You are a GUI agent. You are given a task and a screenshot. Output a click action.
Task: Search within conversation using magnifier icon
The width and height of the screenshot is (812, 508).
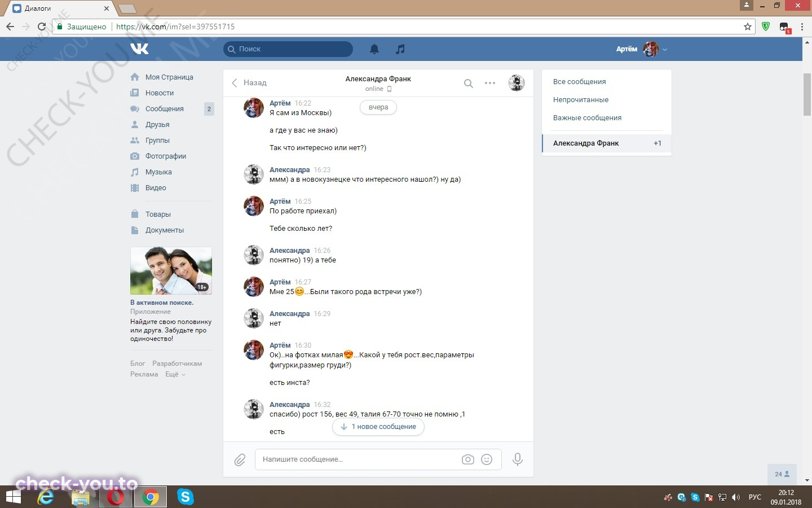click(x=468, y=84)
